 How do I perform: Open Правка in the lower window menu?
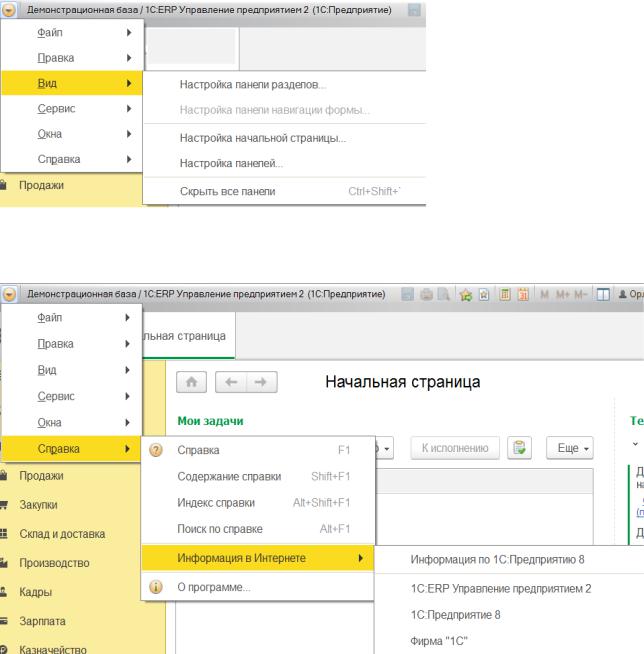pyautogui.click(x=72, y=344)
